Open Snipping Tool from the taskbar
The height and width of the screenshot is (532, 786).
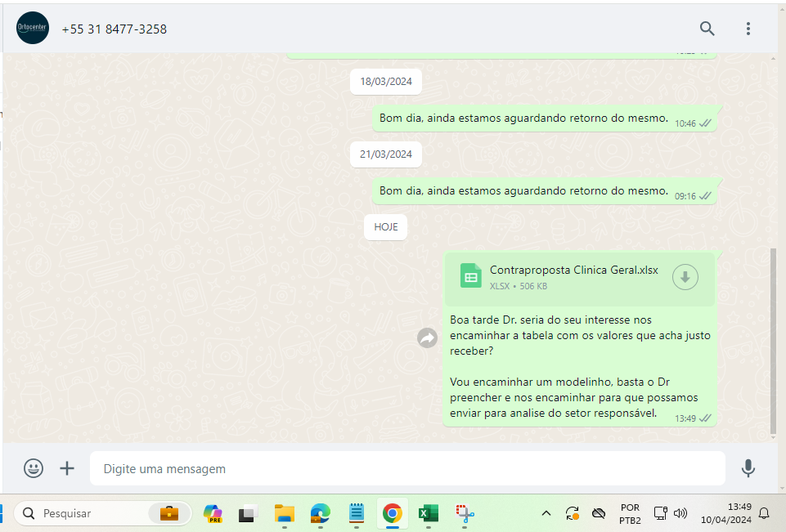[x=465, y=513]
